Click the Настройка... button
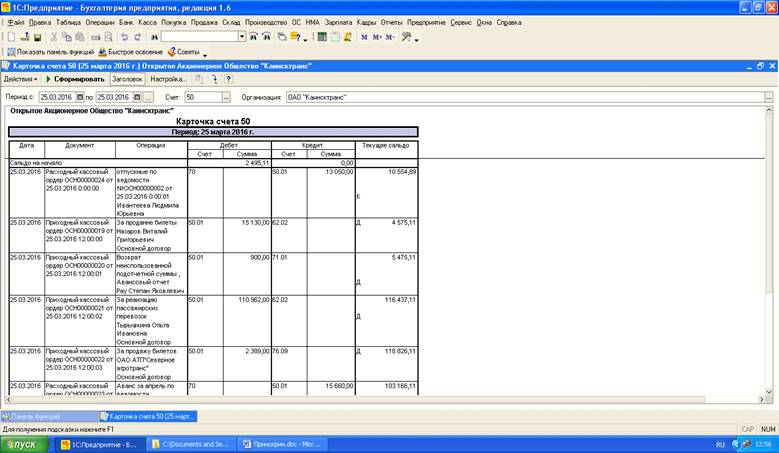The height and width of the screenshot is (453, 779). 168,79
